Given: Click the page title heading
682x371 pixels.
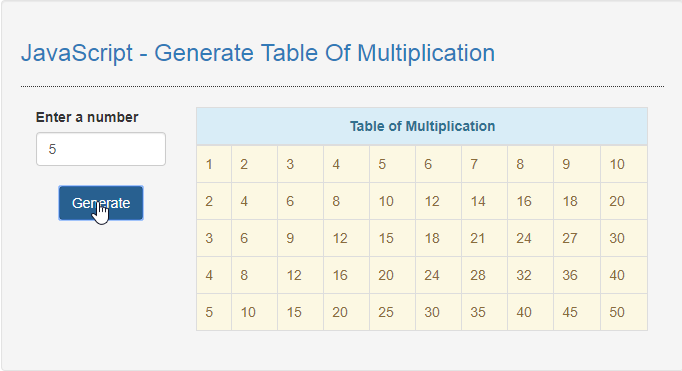Looking at the screenshot, I should point(258,53).
